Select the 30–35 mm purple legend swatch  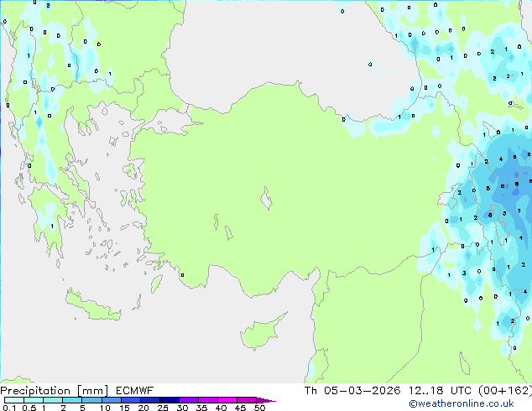(188, 400)
